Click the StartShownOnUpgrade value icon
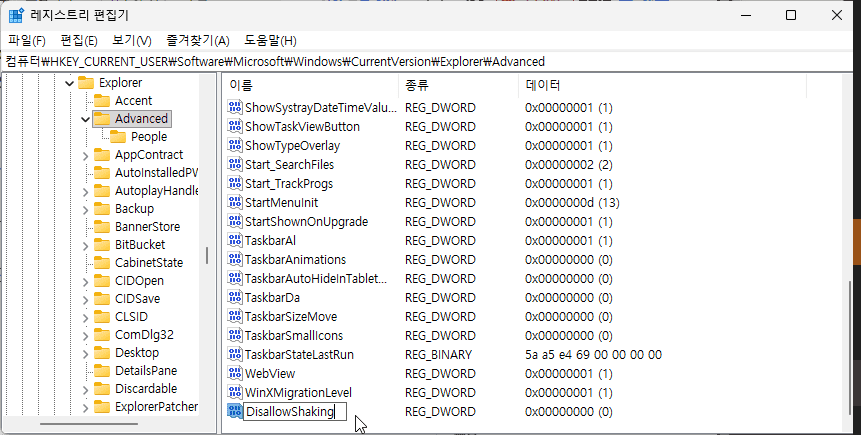861x435 pixels. click(x=235, y=221)
